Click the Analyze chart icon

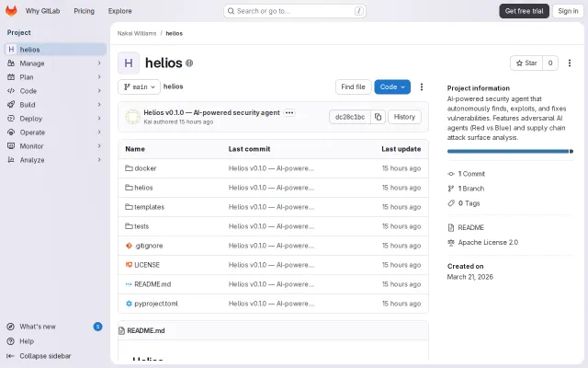coord(11,159)
